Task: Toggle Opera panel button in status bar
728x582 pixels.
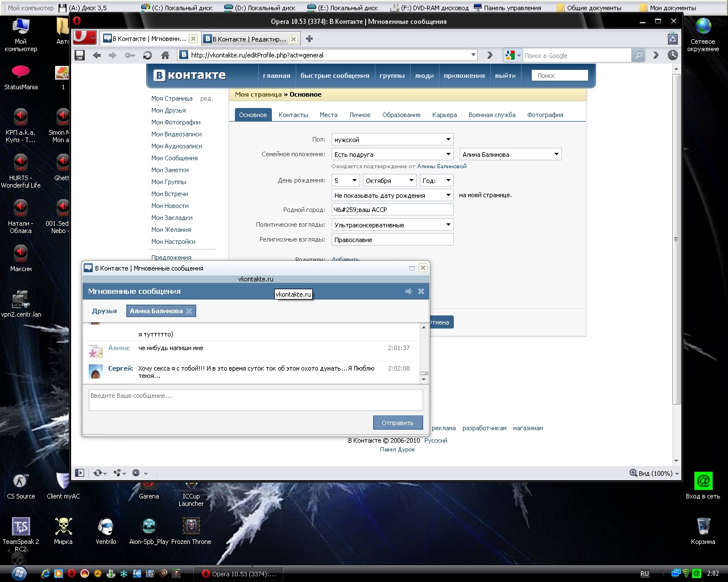Action: pyautogui.click(x=80, y=473)
